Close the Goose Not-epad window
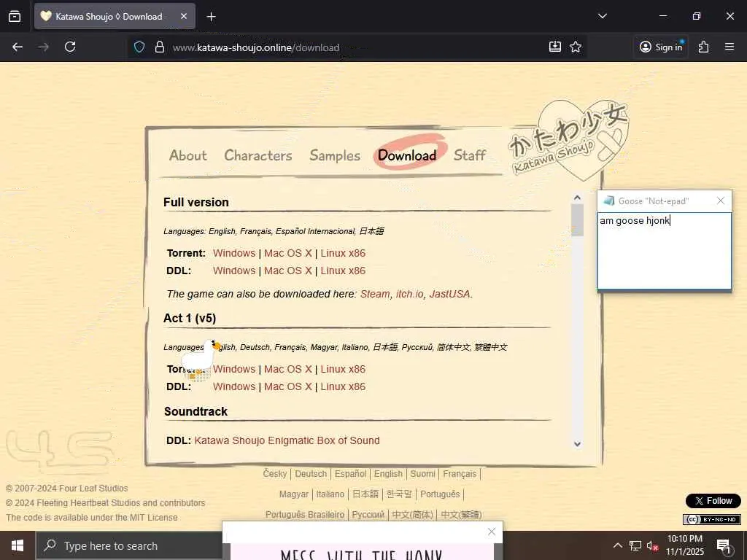Viewport: 747px width, 560px height. pyautogui.click(x=721, y=201)
